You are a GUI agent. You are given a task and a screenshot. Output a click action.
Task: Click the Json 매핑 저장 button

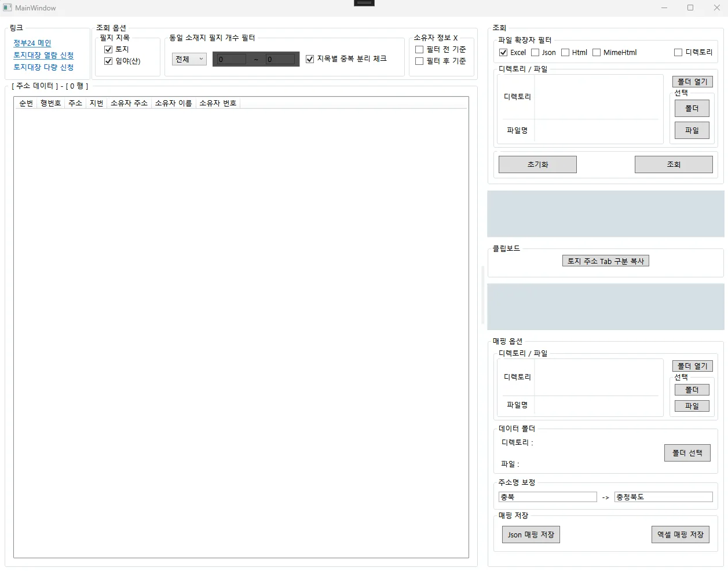[531, 535]
